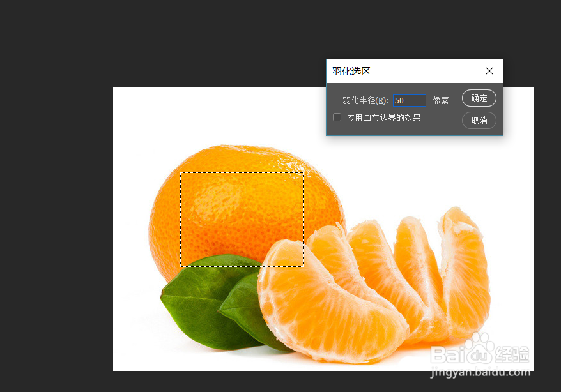Click the 像素 unit label
Screen dimensions: 561x392
coord(440,100)
